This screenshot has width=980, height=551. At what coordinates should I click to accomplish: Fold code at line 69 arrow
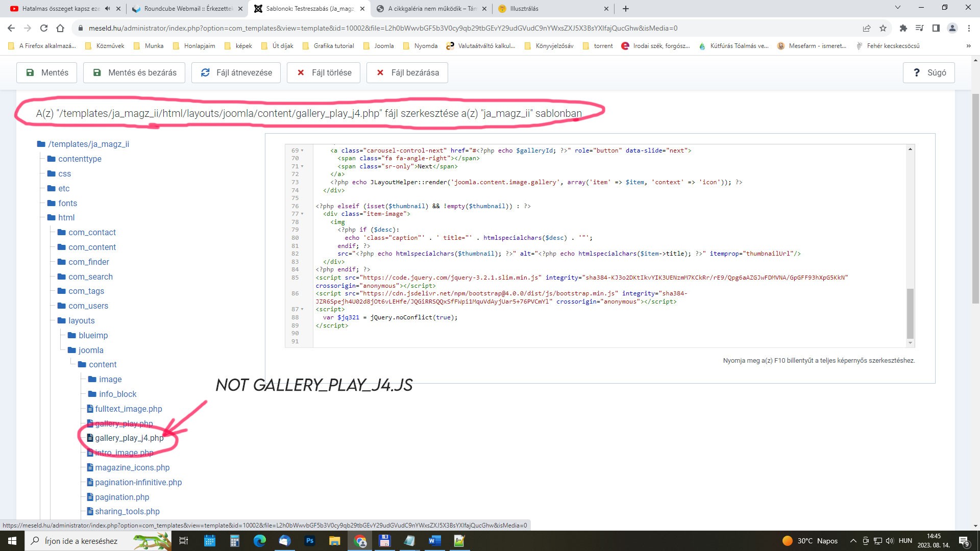(x=302, y=151)
